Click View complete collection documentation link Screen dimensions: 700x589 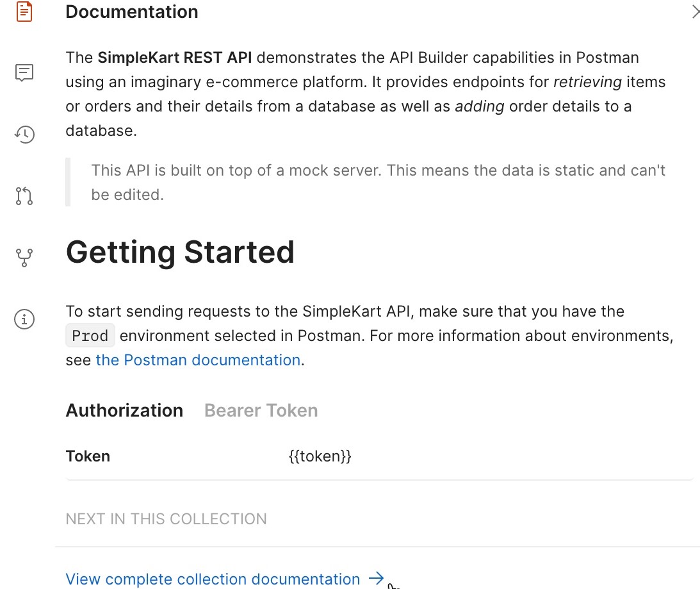click(x=213, y=579)
